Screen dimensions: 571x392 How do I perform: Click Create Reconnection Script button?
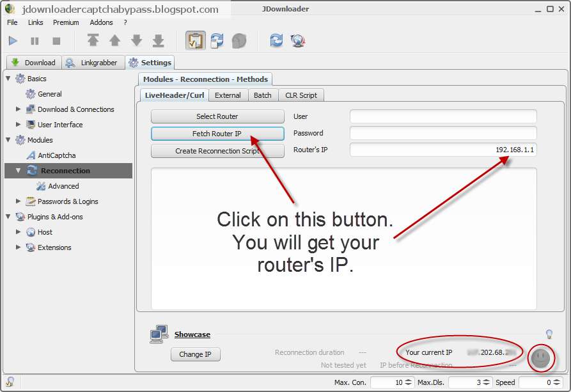point(217,151)
